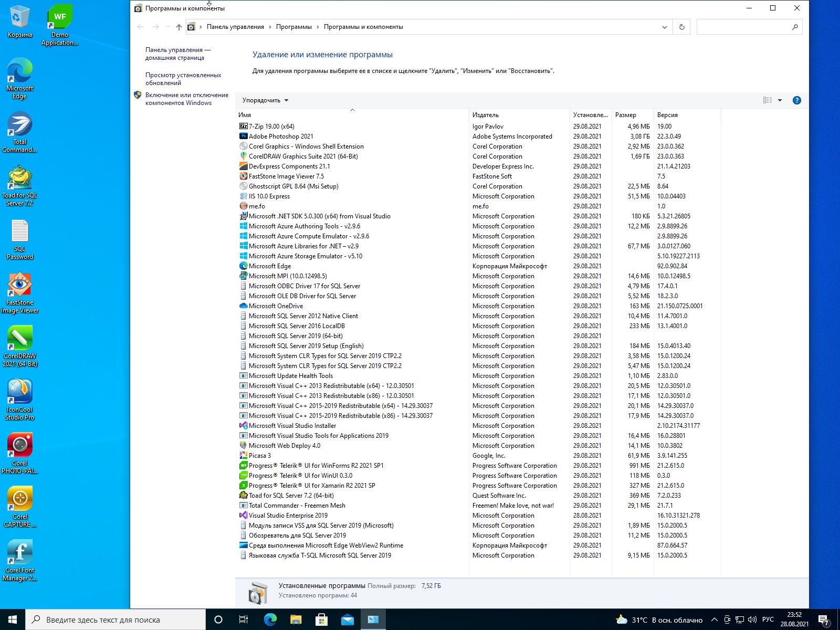Click the view layout icon in toolbar

click(x=767, y=100)
